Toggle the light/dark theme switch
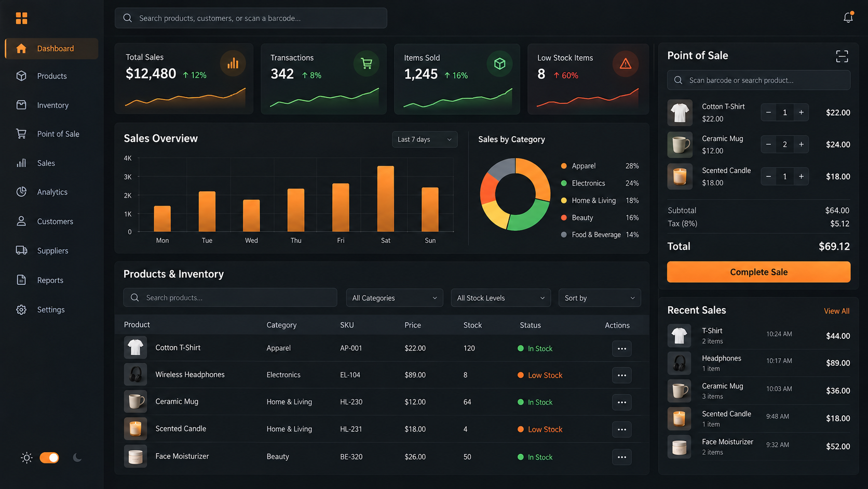 [49, 458]
